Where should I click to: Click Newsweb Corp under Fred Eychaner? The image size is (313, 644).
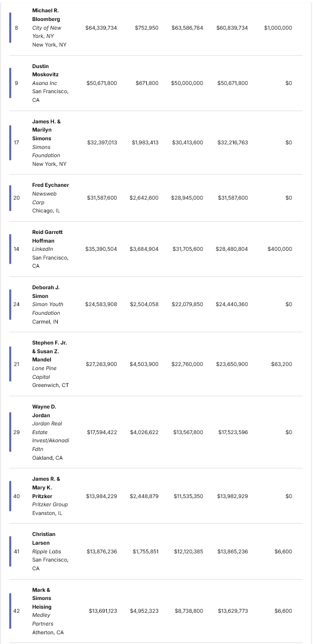click(x=44, y=198)
